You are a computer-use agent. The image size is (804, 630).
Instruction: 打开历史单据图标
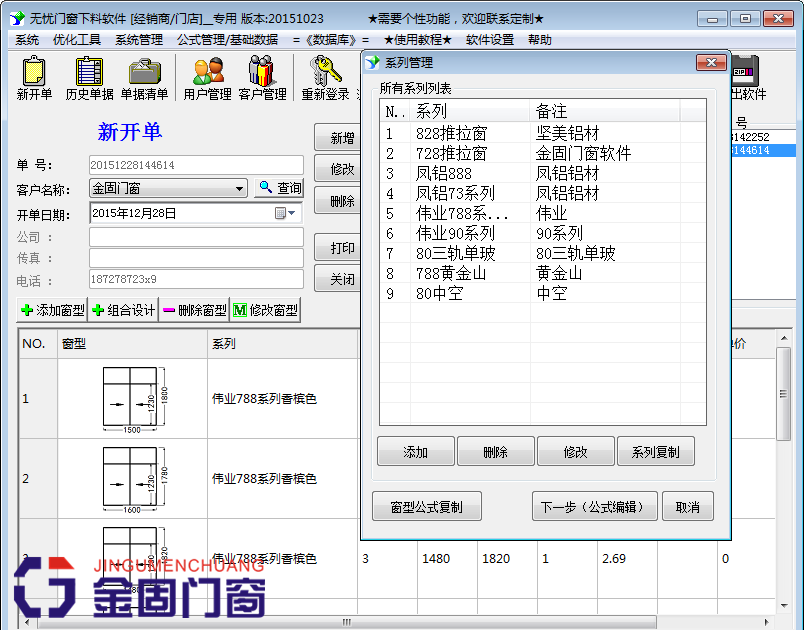pos(88,78)
